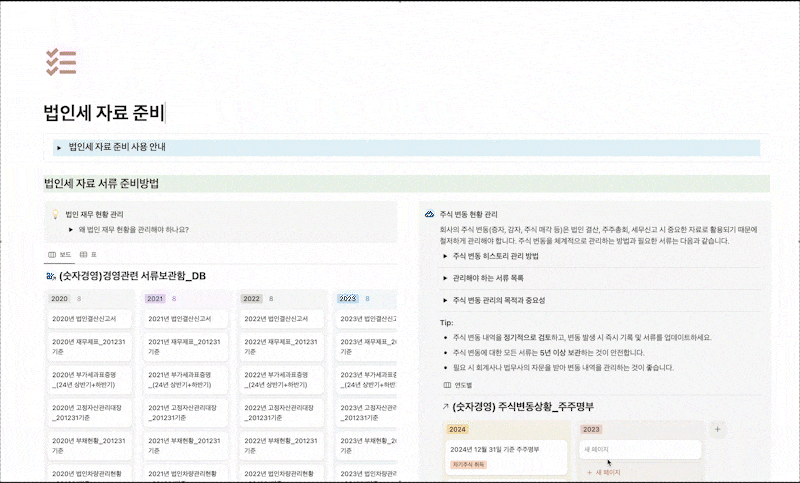Screen dimensions: 800x483
Task: Open the 2020년 법인결산신고서 card
Action: (x=90, y=319)
